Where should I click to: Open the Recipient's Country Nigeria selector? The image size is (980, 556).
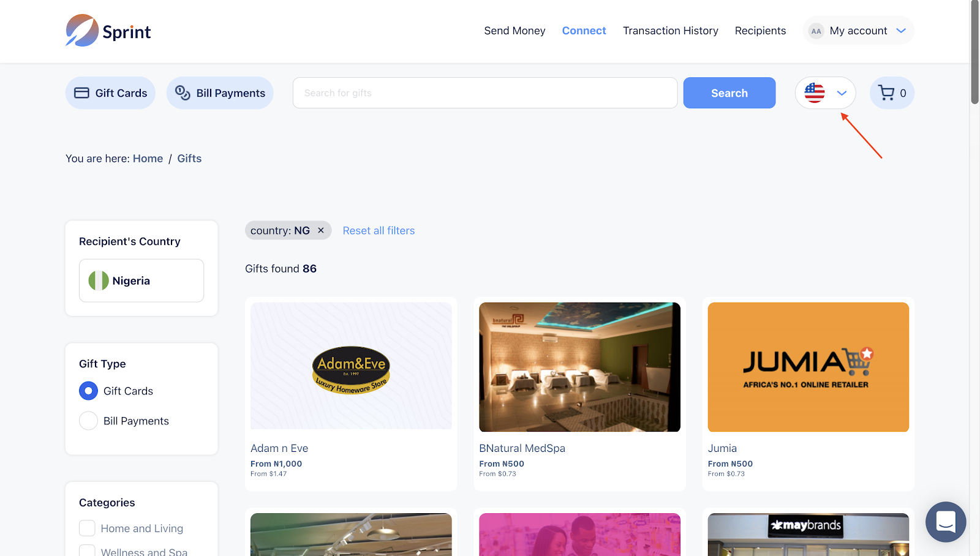click(x=141, y=280)
